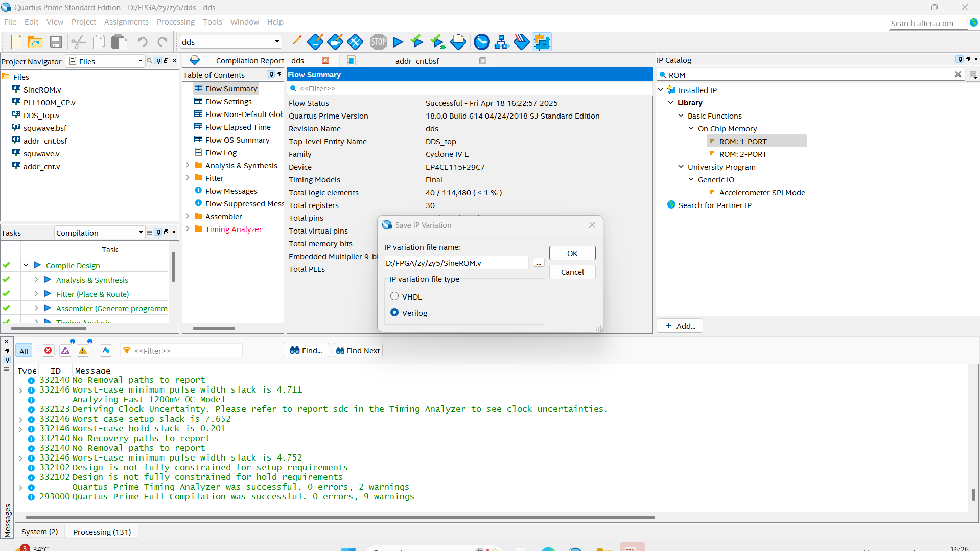Click the Search altera.com field
The width and height of the screenshot is (980, 551).
pyautogui.click(x=928, y=24)
